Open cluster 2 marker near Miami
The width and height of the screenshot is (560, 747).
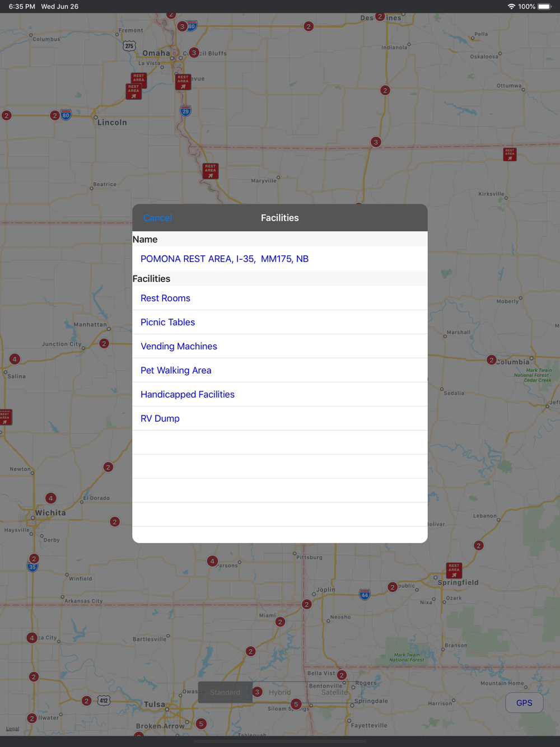281,622
